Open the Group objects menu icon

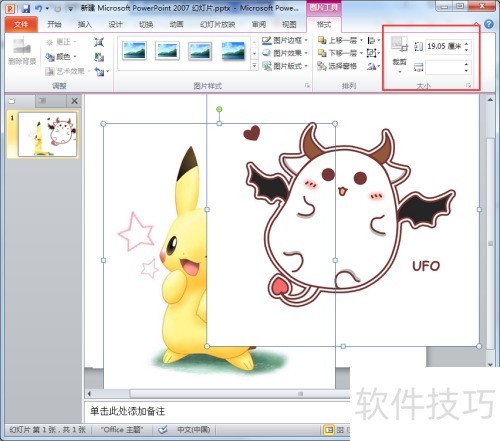click(373, 53)
